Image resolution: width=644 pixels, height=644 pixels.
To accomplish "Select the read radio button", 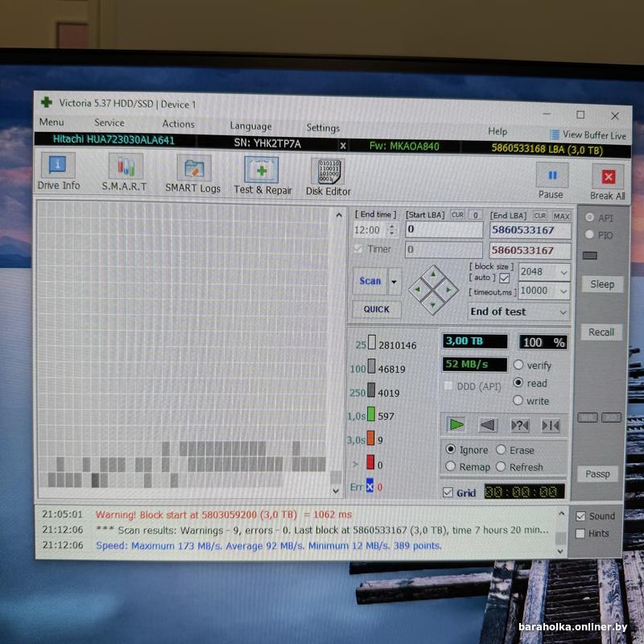I will pyautogui.click(x=518, y=382).
